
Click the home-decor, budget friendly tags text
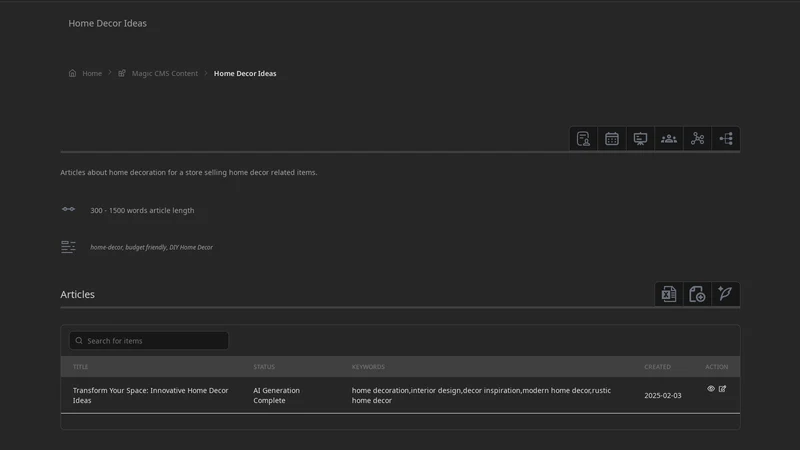(x=151, y=247)
